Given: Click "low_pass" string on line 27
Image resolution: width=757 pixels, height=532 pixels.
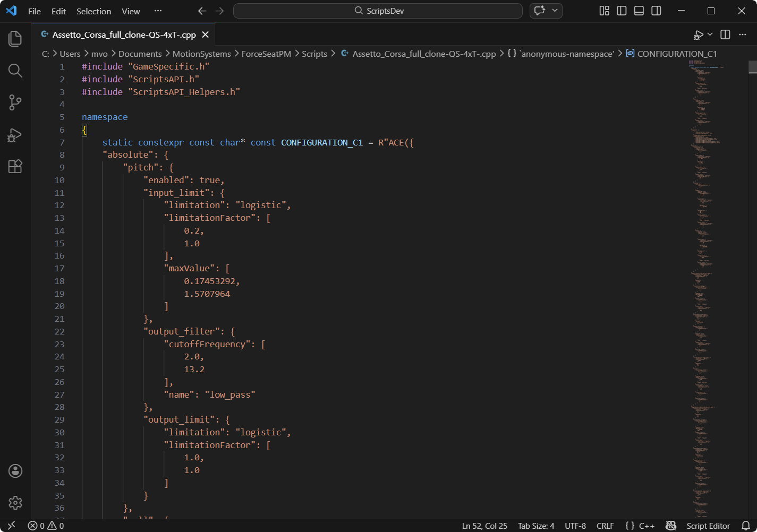Looking at the screenshot, I should (x=230, y=394).
